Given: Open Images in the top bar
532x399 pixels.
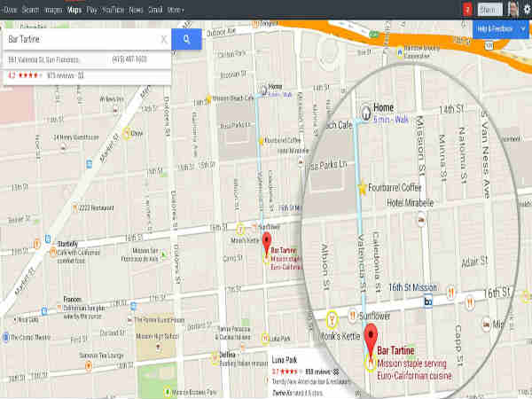Looking at the screenshot, I should tap(53, 10).
